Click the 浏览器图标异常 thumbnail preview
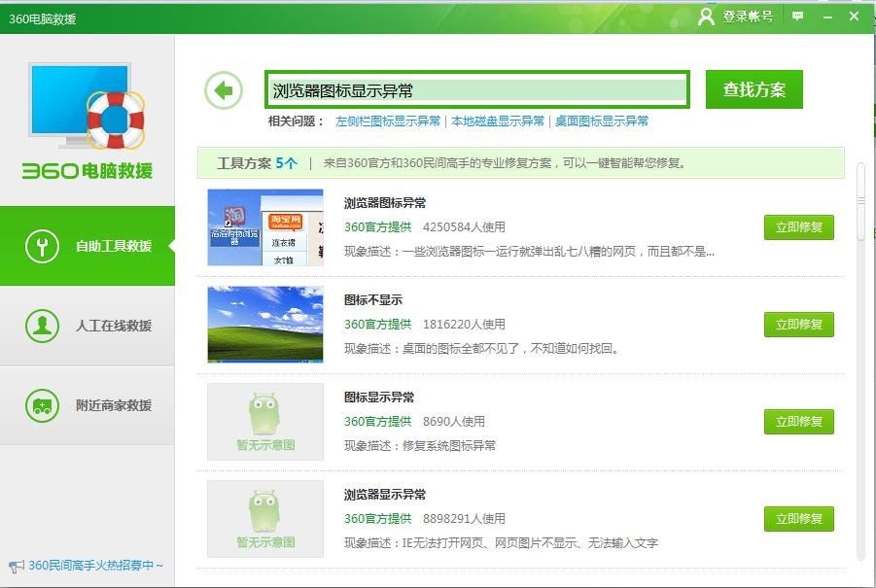The height and width of the screenshot is (588, 876). click(x=263, y=227)
